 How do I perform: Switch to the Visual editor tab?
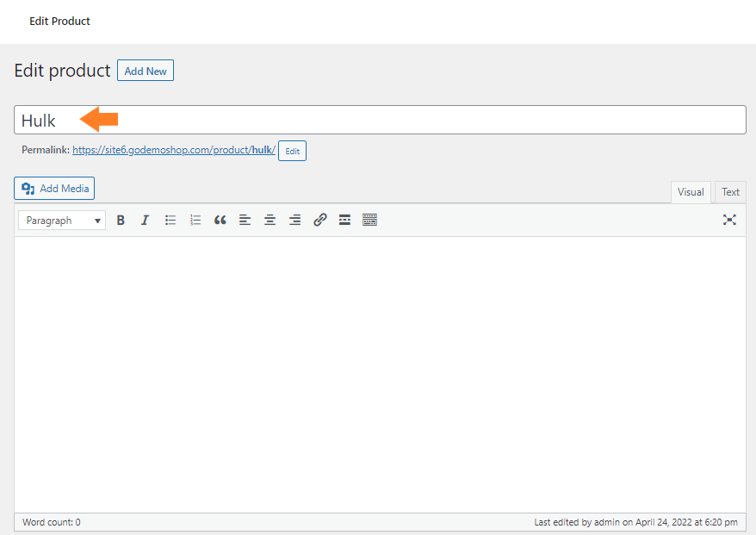(691, 192)
